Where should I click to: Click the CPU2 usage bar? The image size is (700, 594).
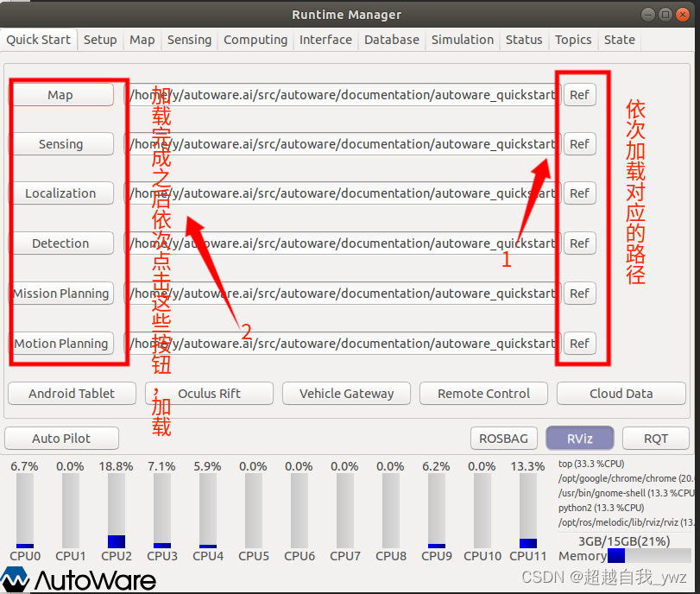pos(117,510)
